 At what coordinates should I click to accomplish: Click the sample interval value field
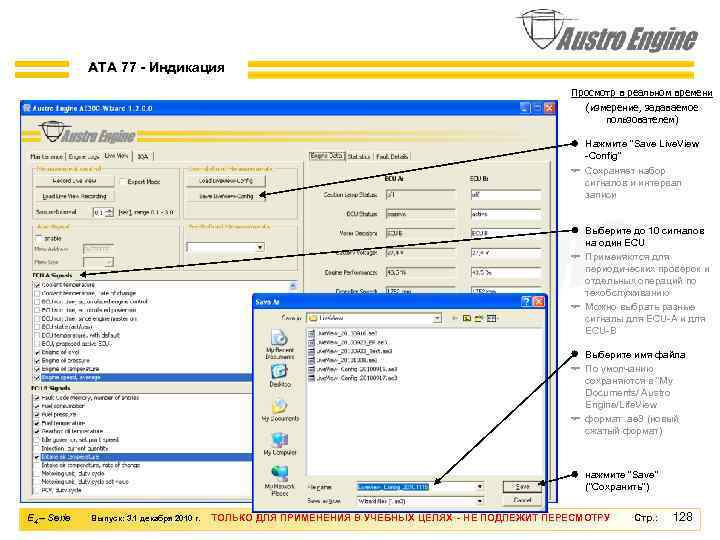(x=99, y=212)
